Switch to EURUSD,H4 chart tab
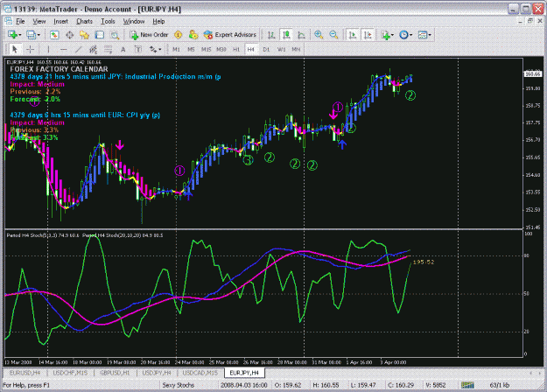Viewport: 547px width, 392px height. (x=25, y=373)
